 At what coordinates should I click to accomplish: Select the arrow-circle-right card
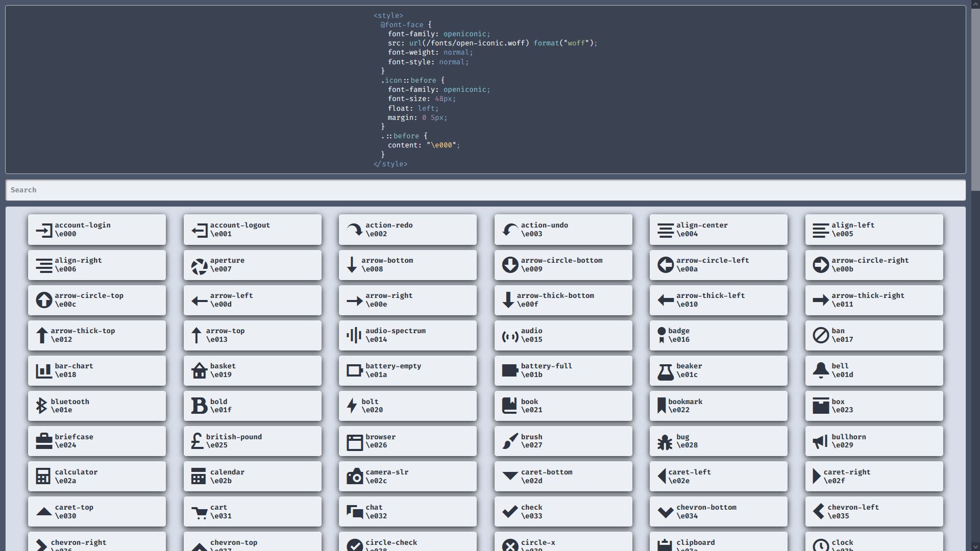(x=874, y=265)
